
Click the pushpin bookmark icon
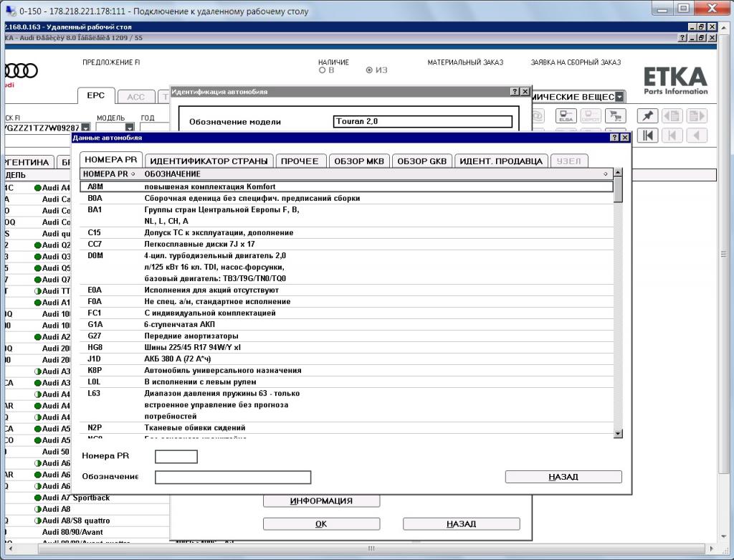pos(647,115)
